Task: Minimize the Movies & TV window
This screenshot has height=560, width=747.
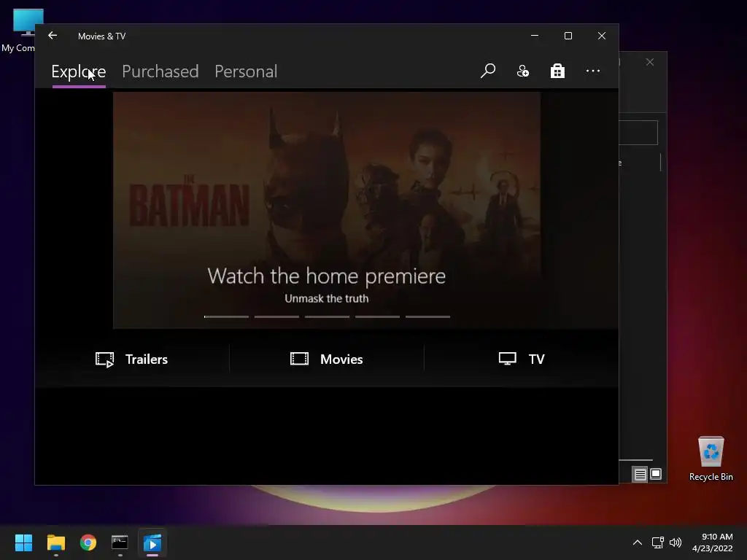Action: [x=535, y=36]
